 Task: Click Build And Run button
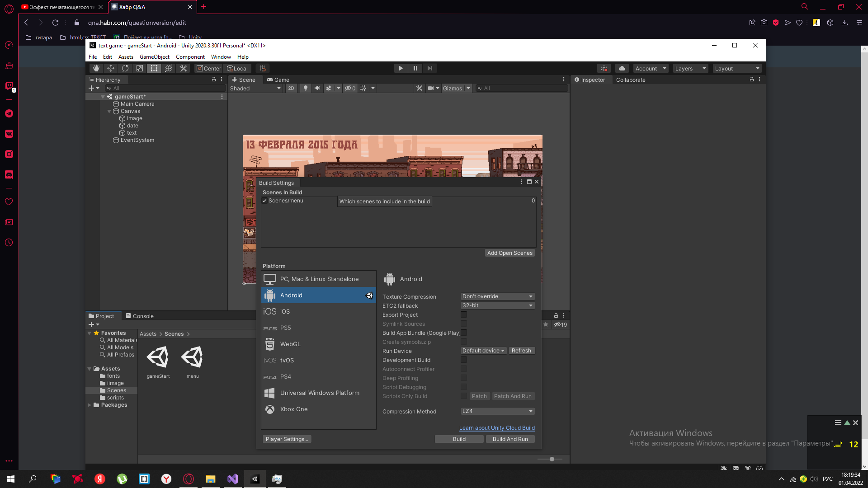pyautogui.click(x=510, y=439)
